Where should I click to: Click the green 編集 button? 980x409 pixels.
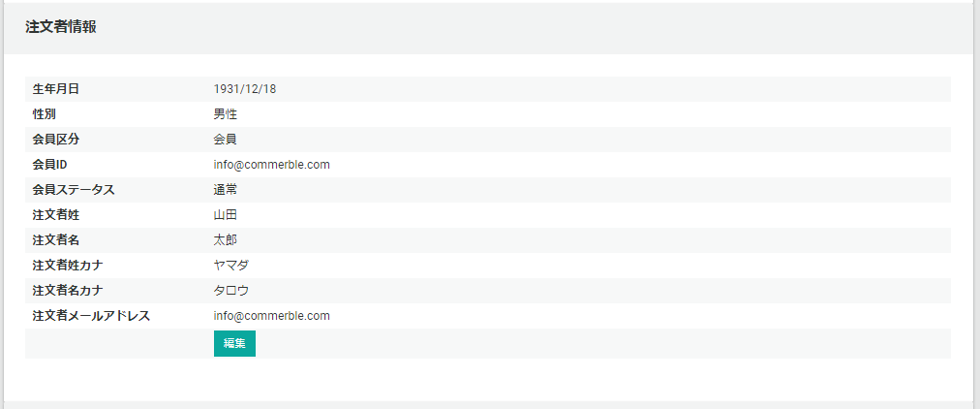[234, 343]
